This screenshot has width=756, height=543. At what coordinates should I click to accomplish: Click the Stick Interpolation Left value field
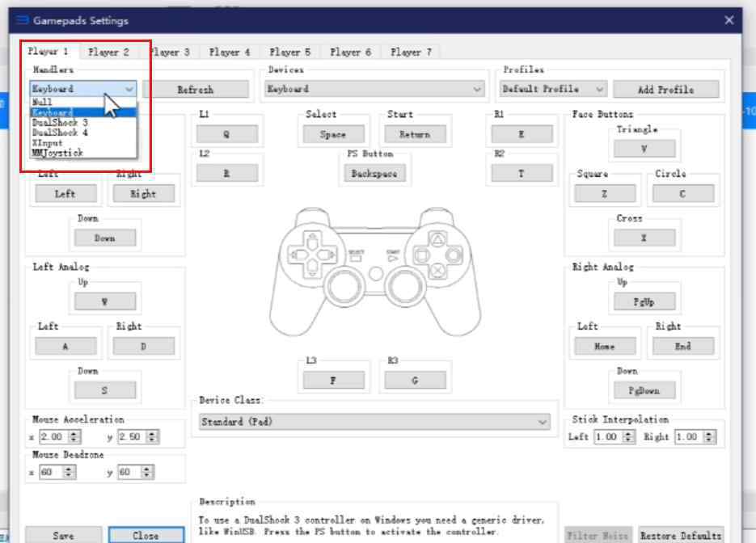(x=609, y=436)
